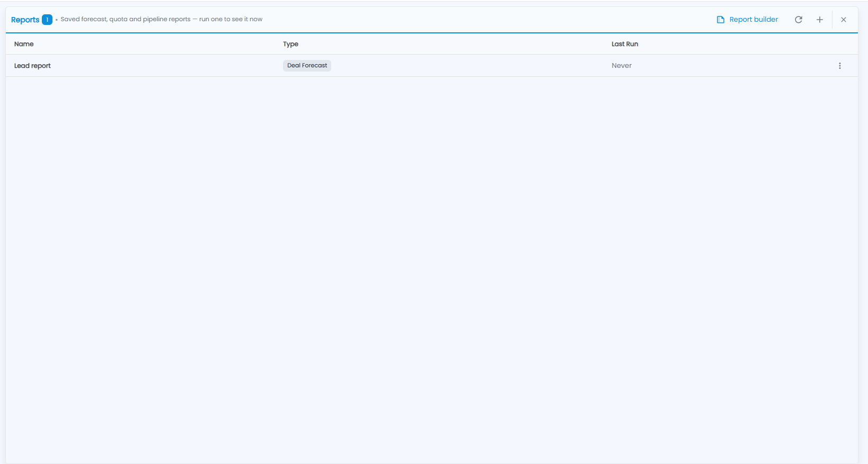868x464 pixels.
Task: Refresh the reports list
Action: click(799, 20)
